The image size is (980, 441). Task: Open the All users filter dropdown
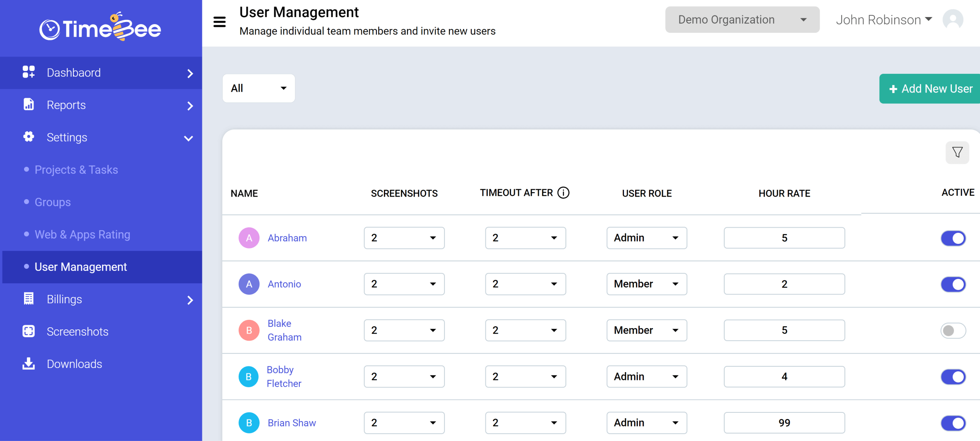pyautogui.click(x=259, y=88)
